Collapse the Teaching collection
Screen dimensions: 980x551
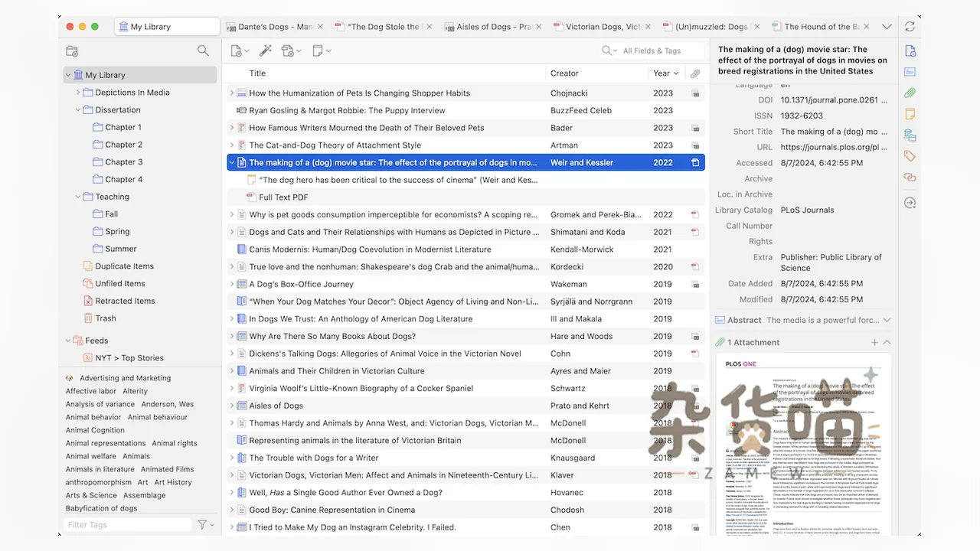[78, 197]
